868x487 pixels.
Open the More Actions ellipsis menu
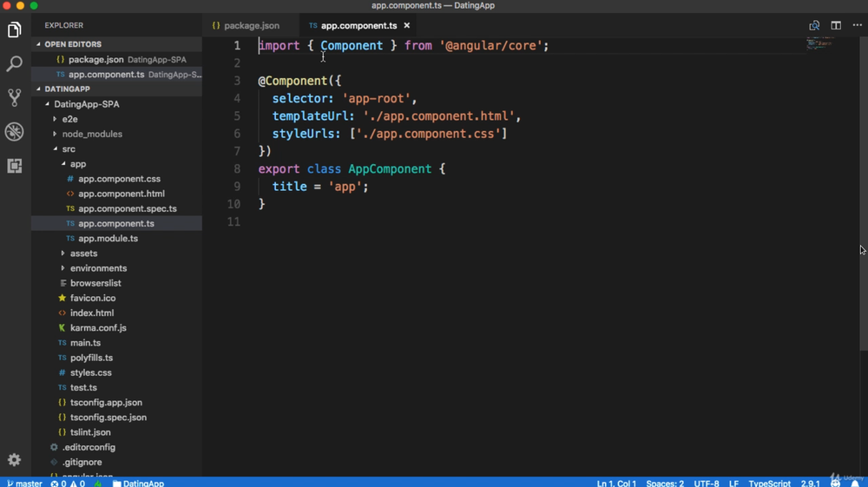pyautogui.click(x=857, y=25)
